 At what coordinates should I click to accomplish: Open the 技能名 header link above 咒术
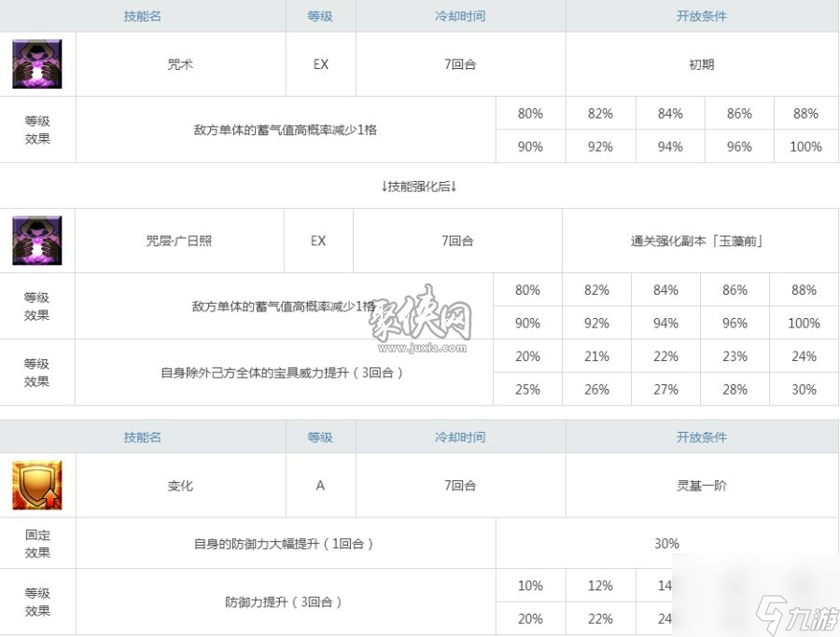[142, 16]
